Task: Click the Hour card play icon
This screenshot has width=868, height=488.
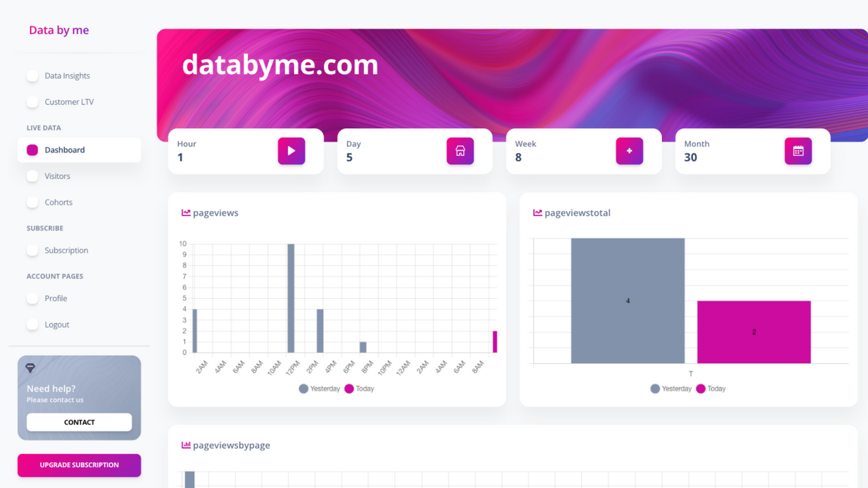Action: click(x=291, y=151)
